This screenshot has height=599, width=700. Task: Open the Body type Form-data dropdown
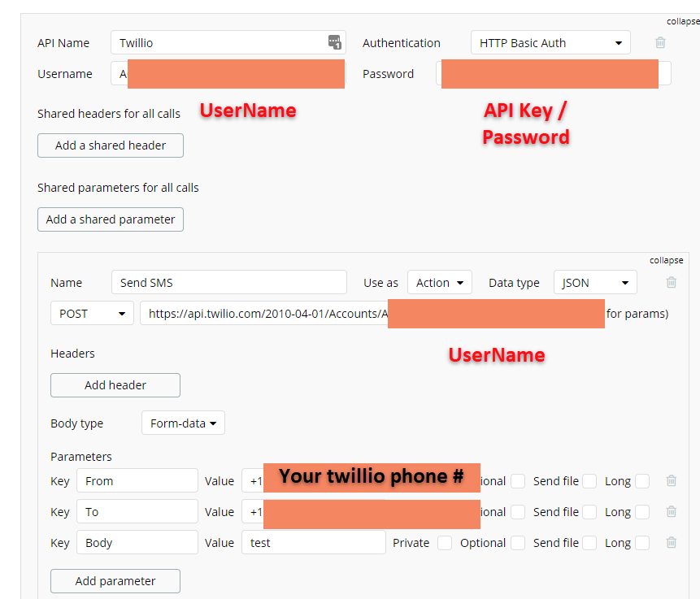183,423
